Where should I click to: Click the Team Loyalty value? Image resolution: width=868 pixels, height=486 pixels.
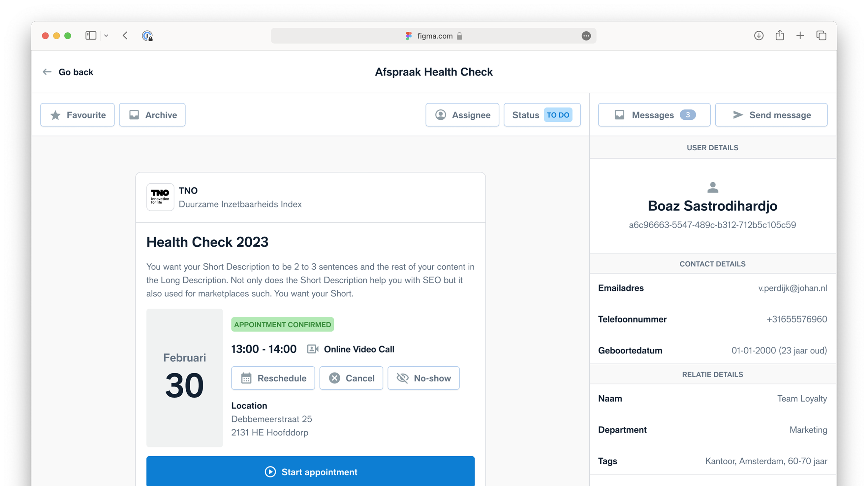click(x=802, y=398)
